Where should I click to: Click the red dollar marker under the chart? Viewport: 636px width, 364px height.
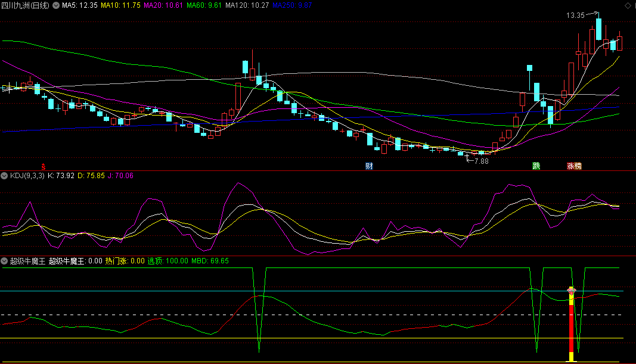pos(43,166)
